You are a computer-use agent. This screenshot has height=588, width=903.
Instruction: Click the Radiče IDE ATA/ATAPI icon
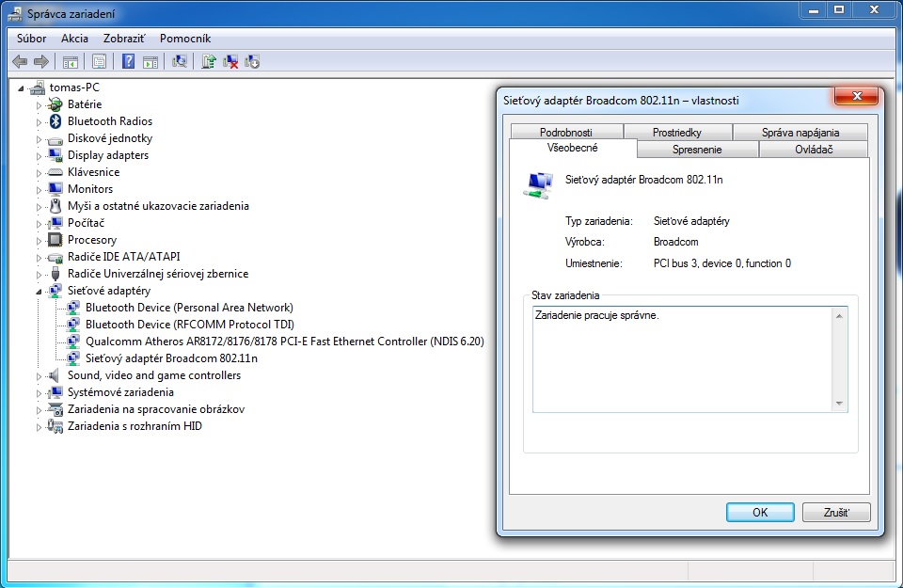[55, 258]
